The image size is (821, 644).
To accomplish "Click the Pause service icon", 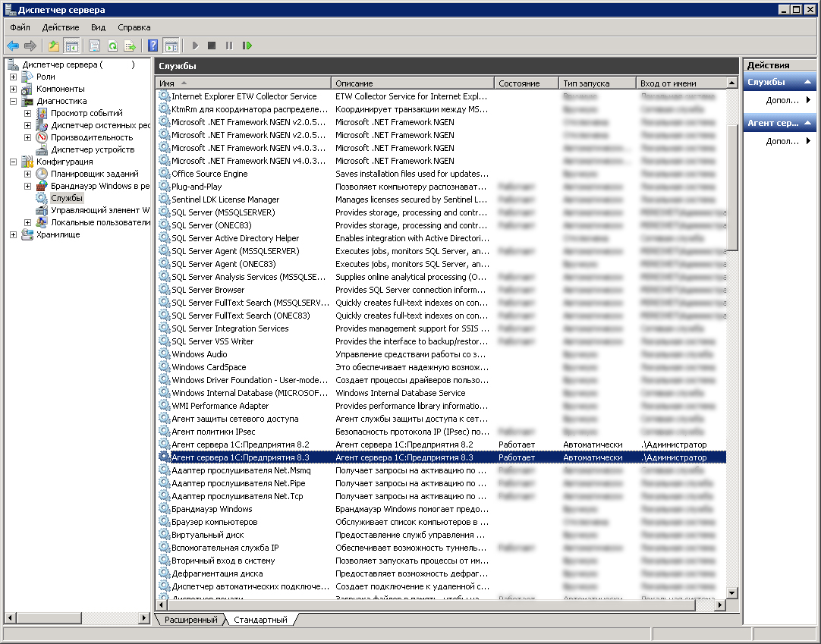I will click(x=229, y=46).
